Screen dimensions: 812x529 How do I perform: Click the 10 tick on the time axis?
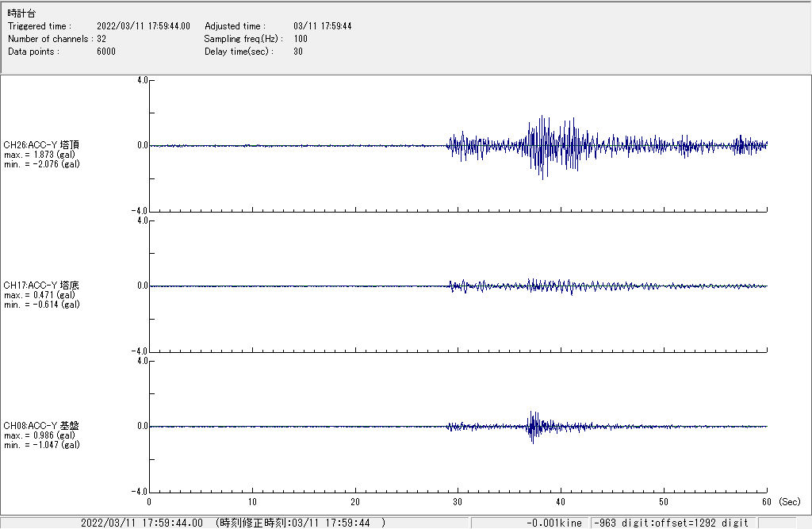coord(252,502)
